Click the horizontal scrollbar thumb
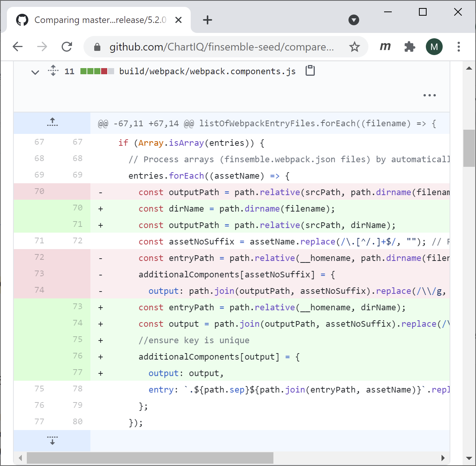Screen dimensions: 476x466 150,458
